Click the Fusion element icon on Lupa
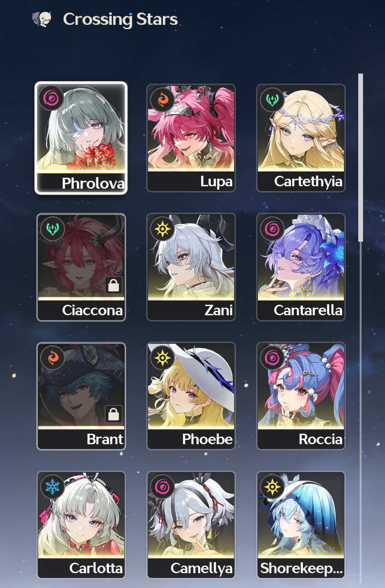The height and width of the screenshot is (588, 385). coord(162,98)
